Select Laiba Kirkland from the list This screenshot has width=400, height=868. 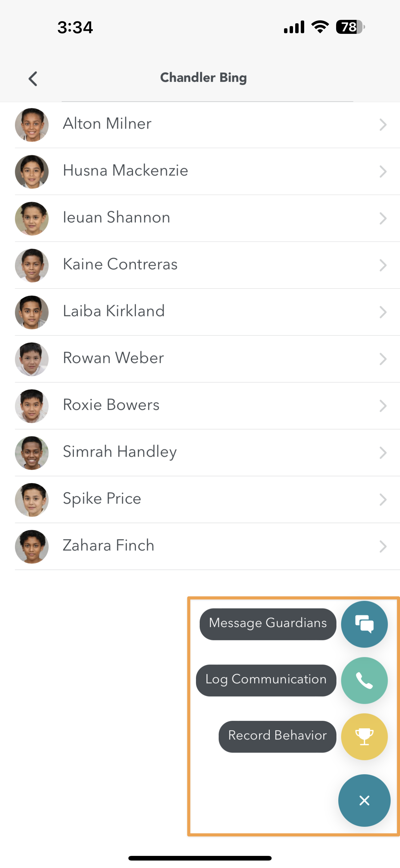click(x=114, y=311)
